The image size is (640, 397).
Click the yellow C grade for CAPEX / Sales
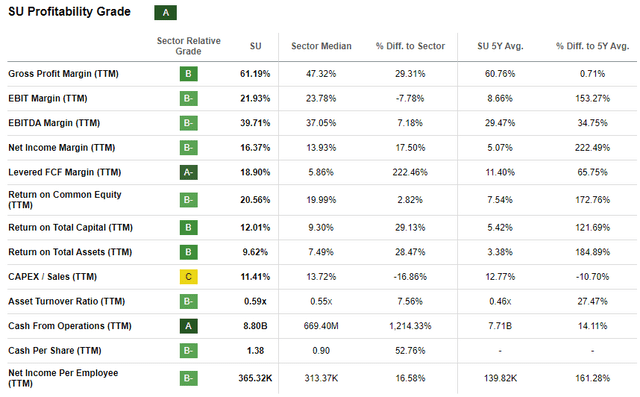[189, 277]
